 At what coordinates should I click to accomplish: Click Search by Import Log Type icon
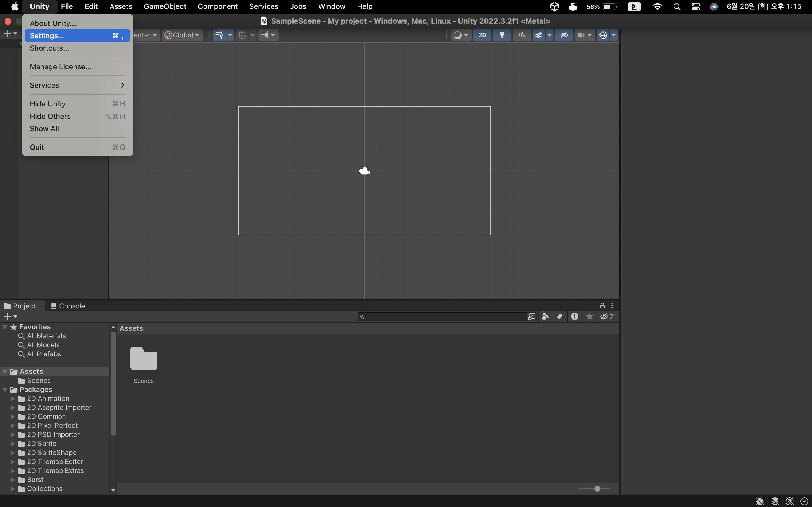click(x=574, y=316)
